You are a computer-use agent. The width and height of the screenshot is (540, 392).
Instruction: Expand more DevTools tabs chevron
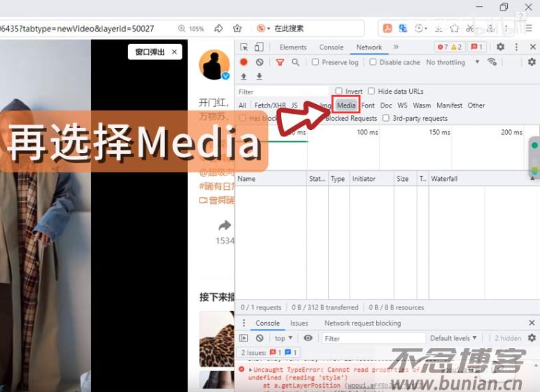point(396,47)
